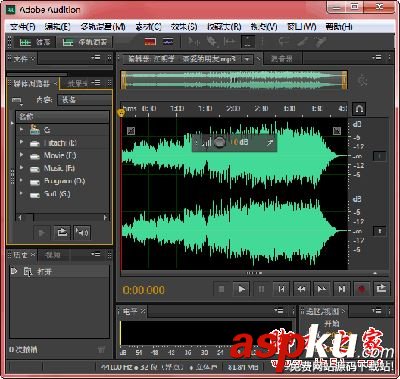400x379 pixels.
Task: Open the 多轨混音(M) menu
Action: click(103, 26)
